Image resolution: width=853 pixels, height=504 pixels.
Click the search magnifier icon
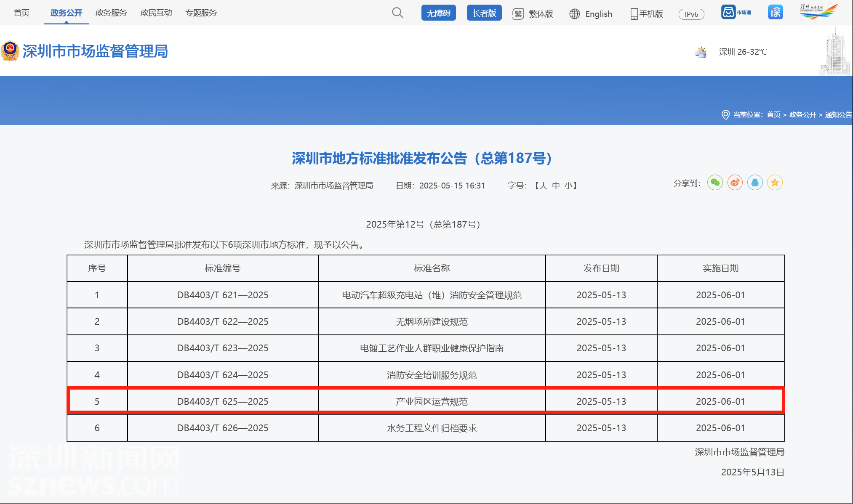point(397,13)
